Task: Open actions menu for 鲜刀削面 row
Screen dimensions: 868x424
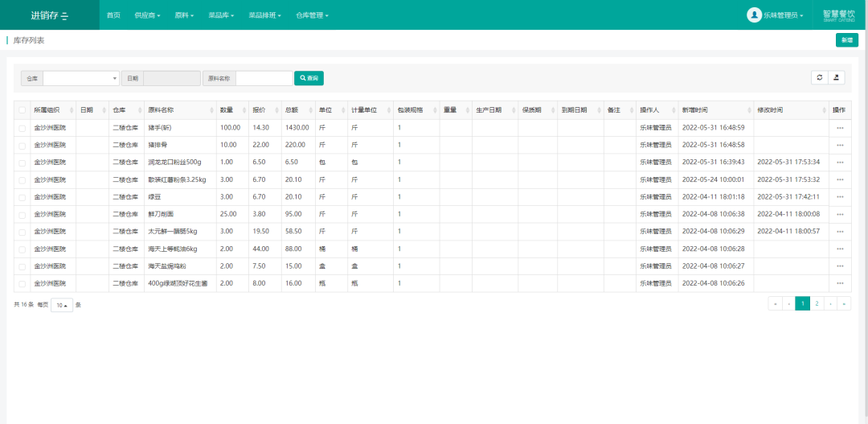Action: point(840,214)
